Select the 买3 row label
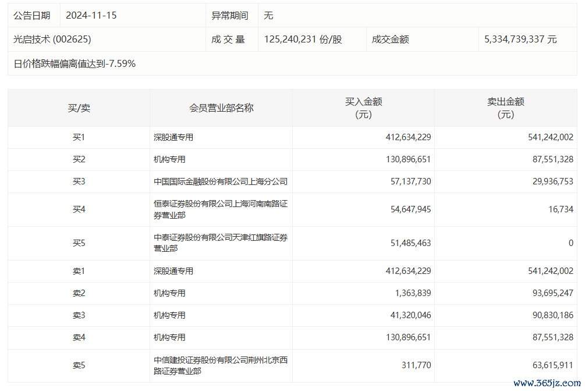This screenshot has height=392, width=585. pyautogui.click(x=79, y=181)
